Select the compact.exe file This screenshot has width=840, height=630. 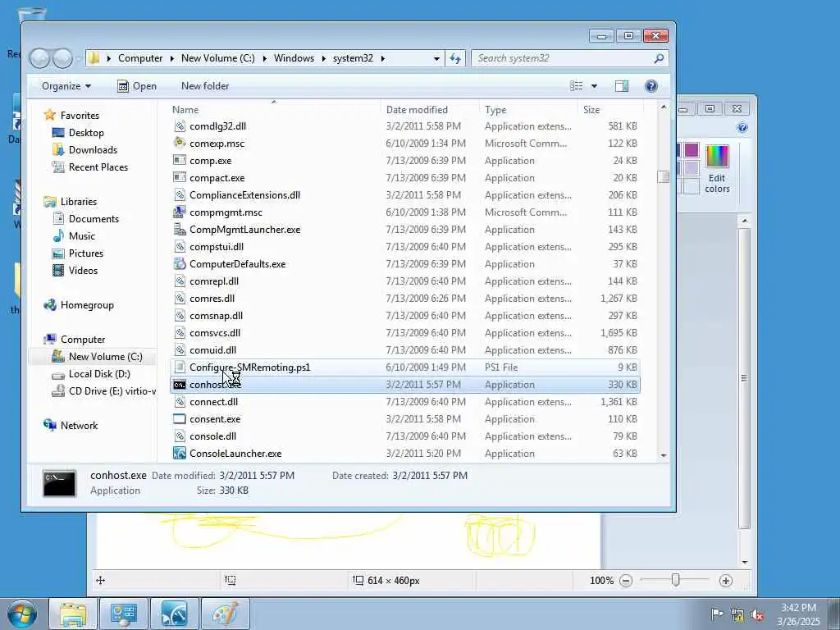pos(404,178)
